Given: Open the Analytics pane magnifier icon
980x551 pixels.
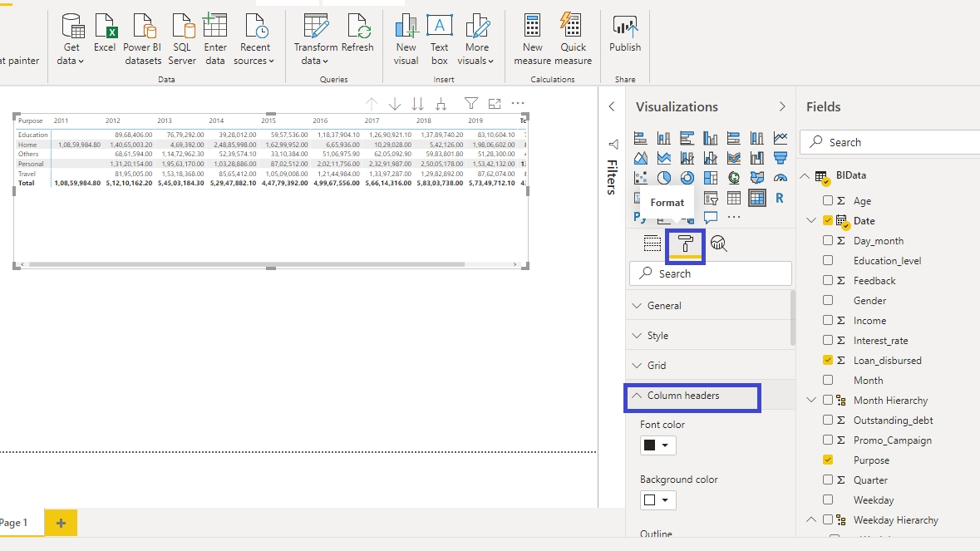Looking at the screenshot, I should (x=719, y=244).
